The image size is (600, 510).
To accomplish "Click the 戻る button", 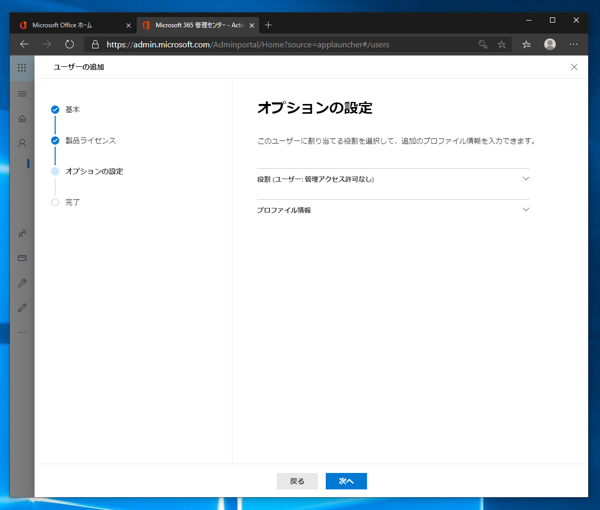I will (x=297, y=481).
